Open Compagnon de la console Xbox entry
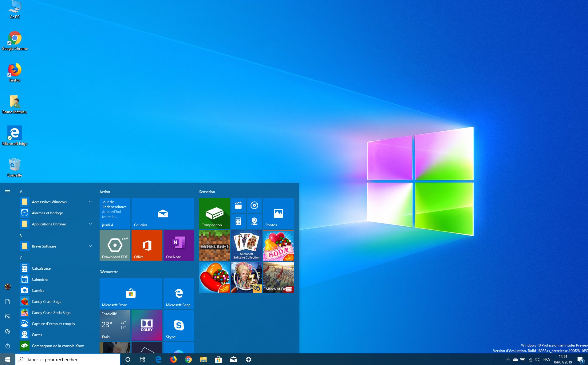588x365 pixels. (x=57, y=346)
